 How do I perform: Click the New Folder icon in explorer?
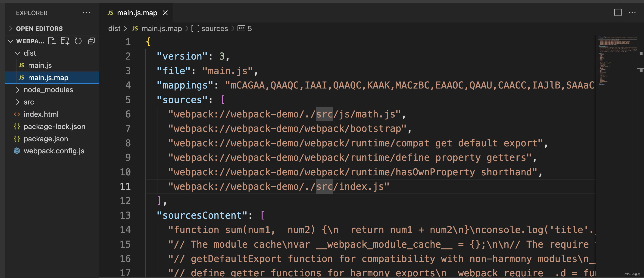[x=65, y=41]
